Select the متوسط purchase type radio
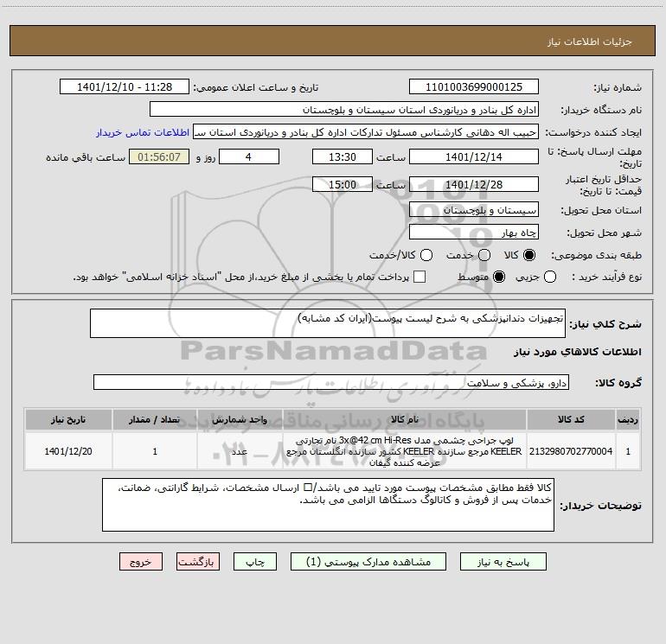The height and width of the screenshot is (644, 666). [499, 277]
